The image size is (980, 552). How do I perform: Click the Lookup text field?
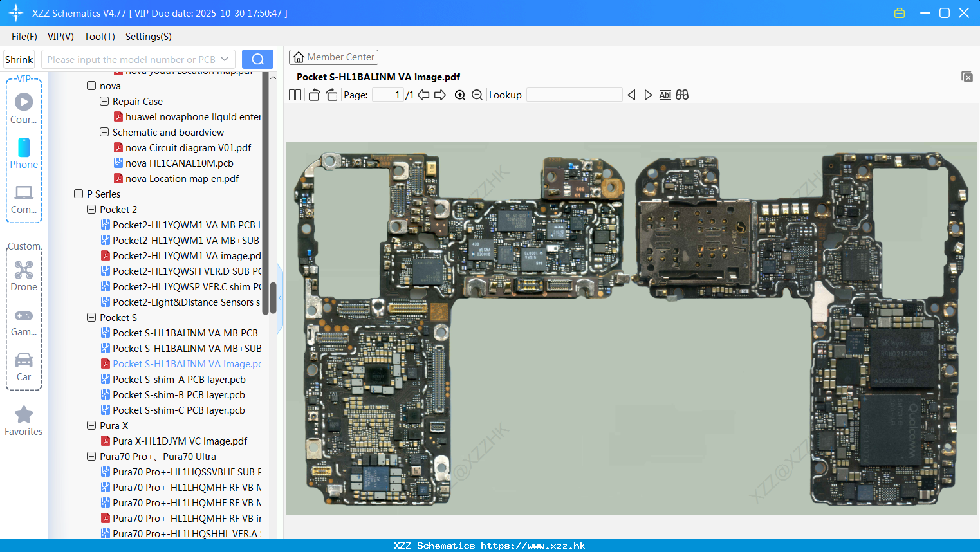(575, 95)
